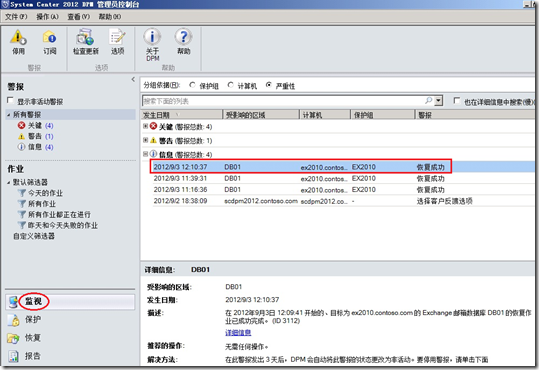
Task: Click the yellow 警告 warning icon in sidebar
Action: point(21,137)
